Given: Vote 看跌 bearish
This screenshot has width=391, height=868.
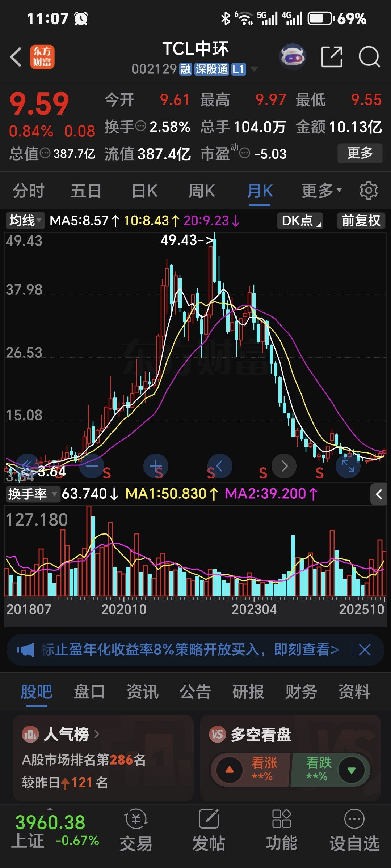Looking at the screenshot, I should click(330, 770).
